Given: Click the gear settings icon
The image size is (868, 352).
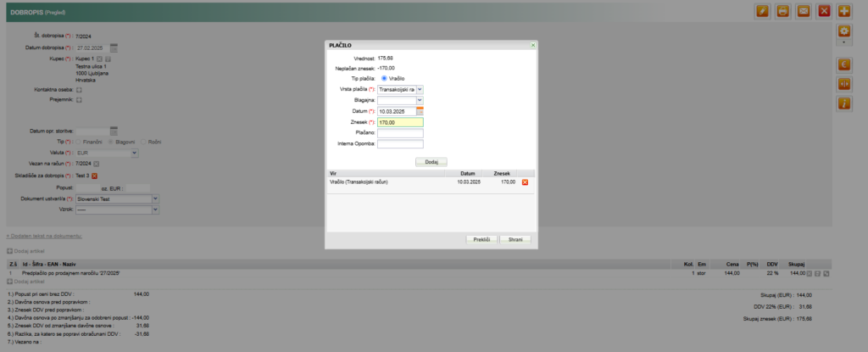Looking at the screenshot, I should 844,31.
